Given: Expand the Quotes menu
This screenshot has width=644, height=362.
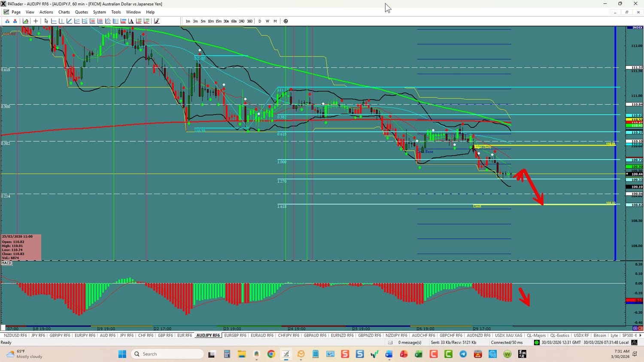Looking at the screenshot, I should point(81,12).
